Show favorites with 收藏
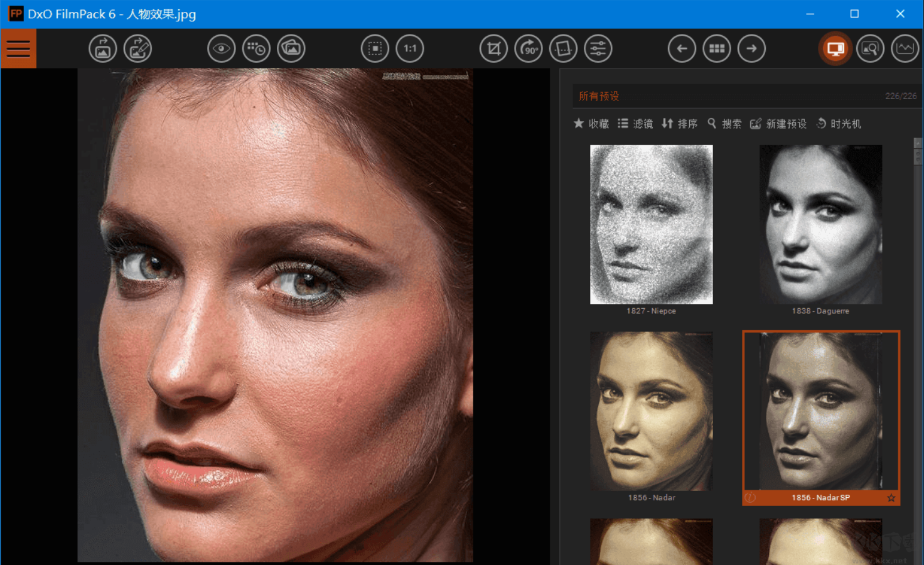924x565 pixels. point(591,124)
